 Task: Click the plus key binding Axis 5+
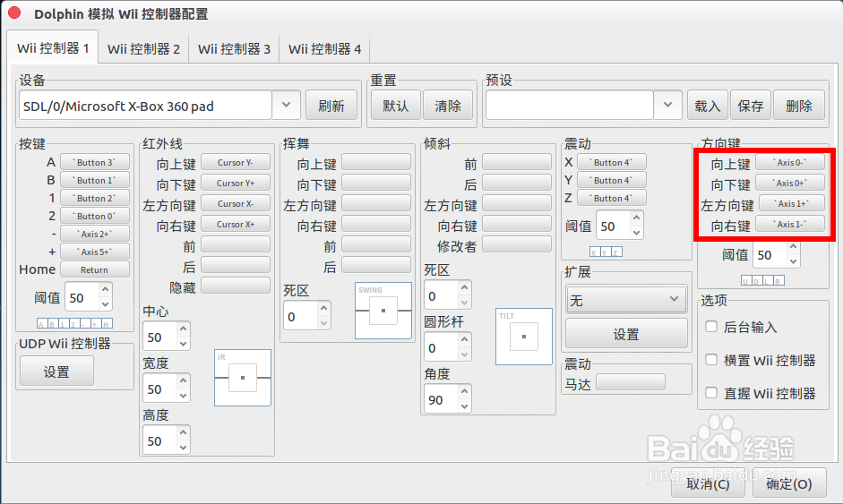coord(95,252)
